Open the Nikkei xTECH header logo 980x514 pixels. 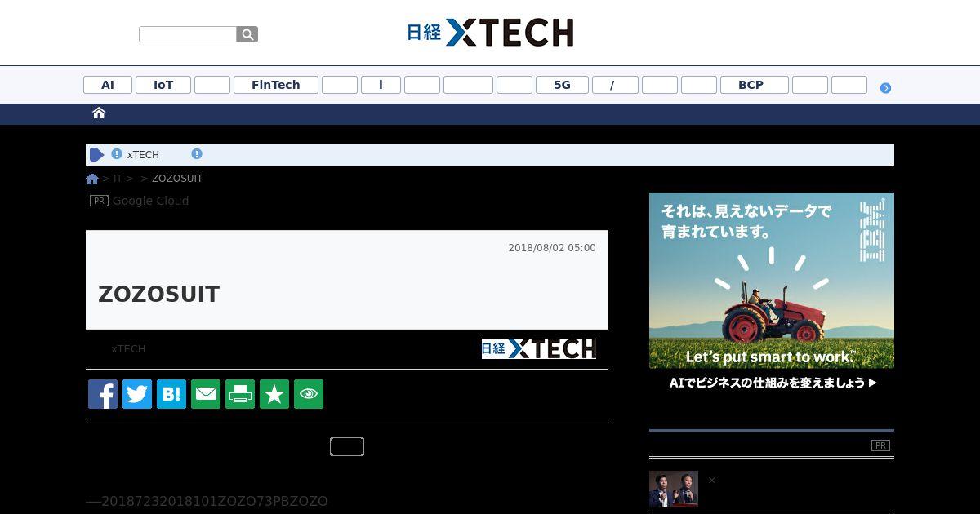tap(490, 33)
